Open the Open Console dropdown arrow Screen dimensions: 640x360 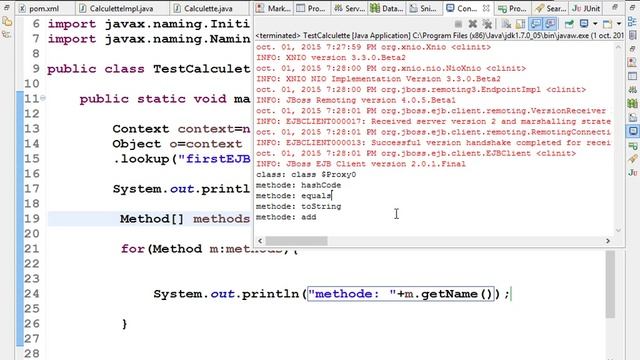[619, 24]
